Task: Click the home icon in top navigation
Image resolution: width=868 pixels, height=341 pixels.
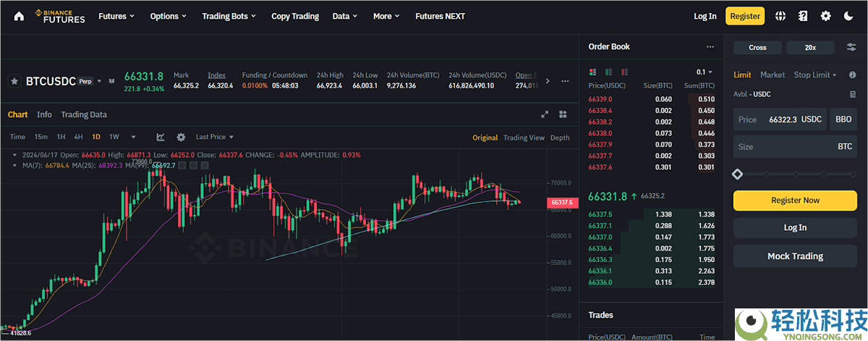Action: (19, 16)
